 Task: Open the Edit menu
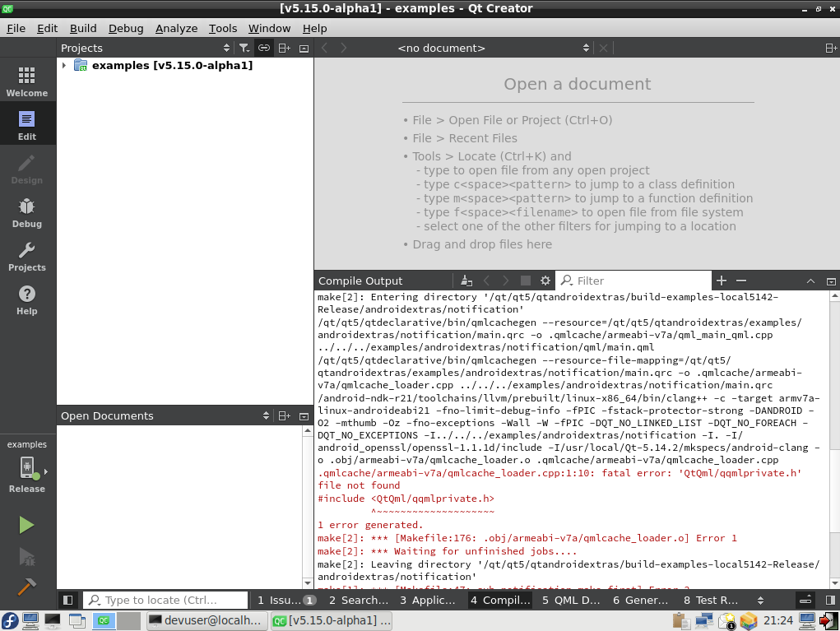pyautogui.click(x=47, y=29)
